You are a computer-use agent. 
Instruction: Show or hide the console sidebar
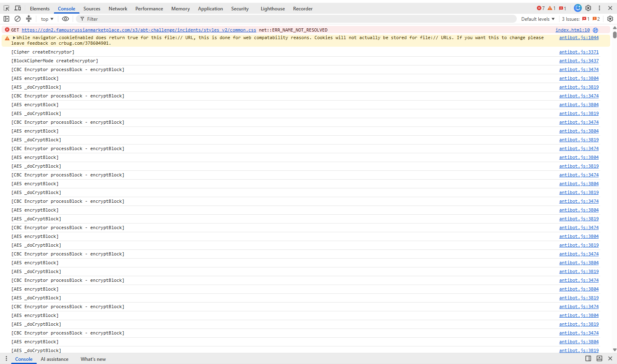tap(6, 19)
